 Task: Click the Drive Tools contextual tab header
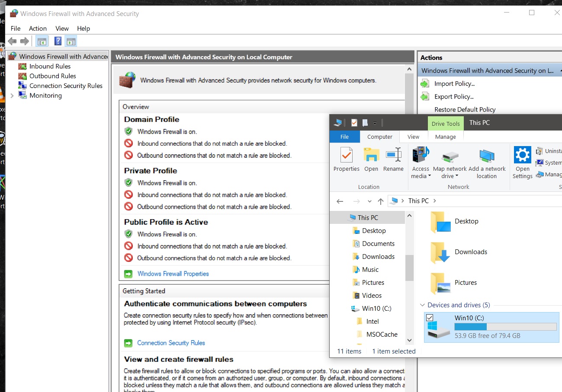pyautogui.click(x=446, y=124)
